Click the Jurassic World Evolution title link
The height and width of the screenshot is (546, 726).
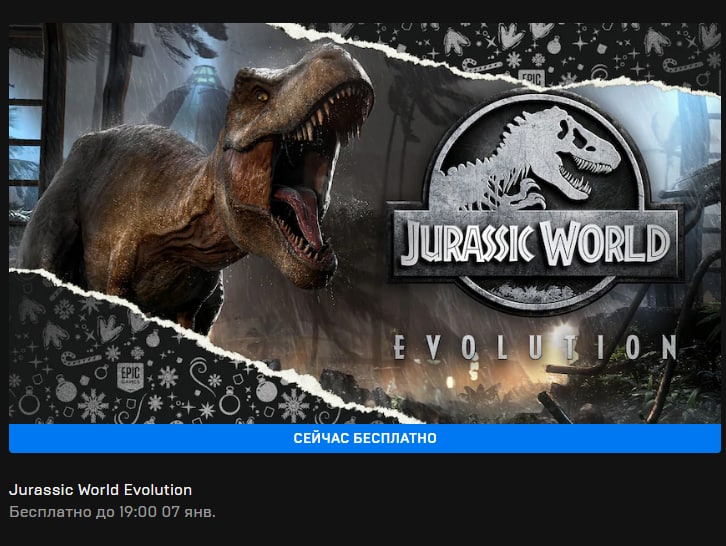100,490
